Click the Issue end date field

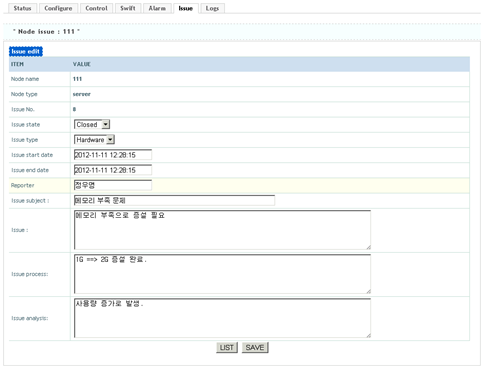pyautogui.click(x=113, y=170)
